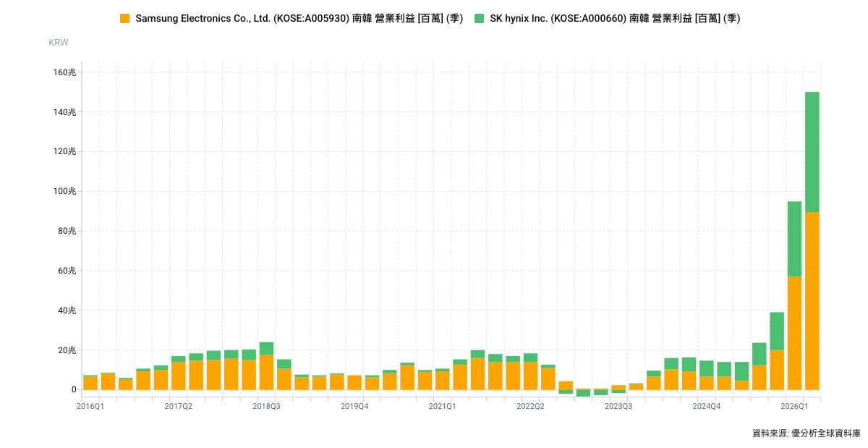Click the orange bar above the 2018Q3 label
This screenshot has height=448, width=868.
pyautogui.click(x=266, y=373)
